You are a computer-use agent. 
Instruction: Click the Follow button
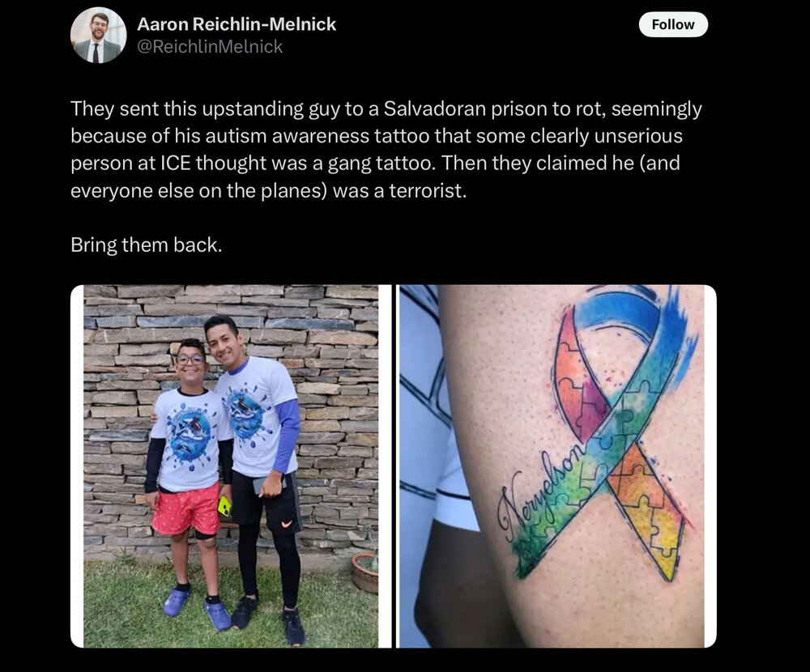[672, 25]
